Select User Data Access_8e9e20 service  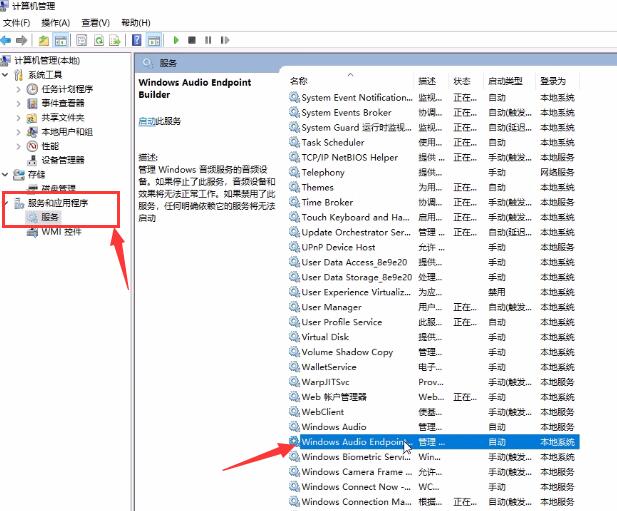[x=433, y=262]
